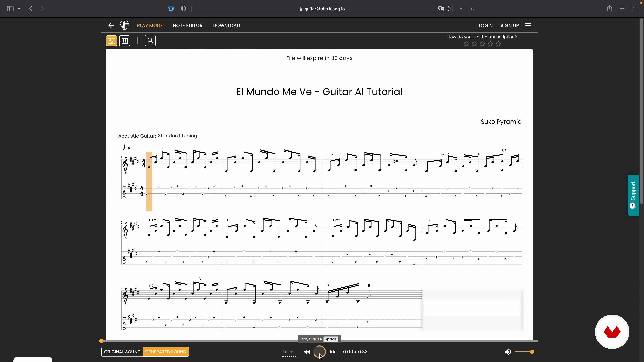Click the back arrow next to Klangio logo
The image size is (644, 362).
click(111, 25)
